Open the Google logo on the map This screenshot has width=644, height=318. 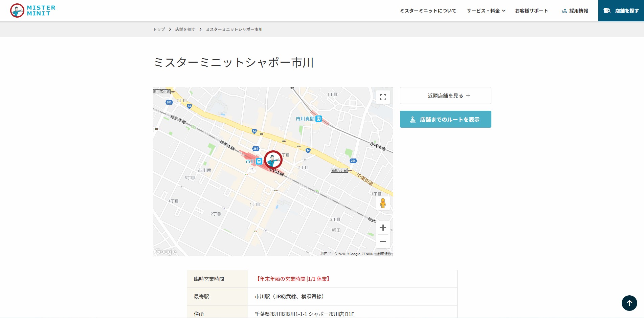tap(165, 252)
